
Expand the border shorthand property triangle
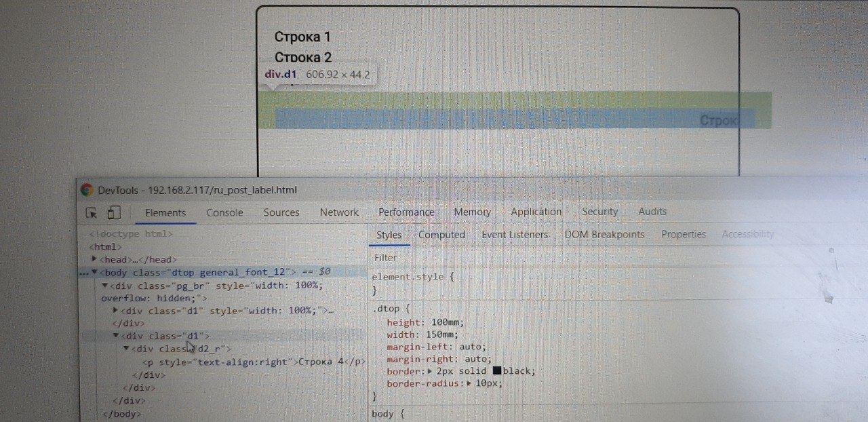431,371
